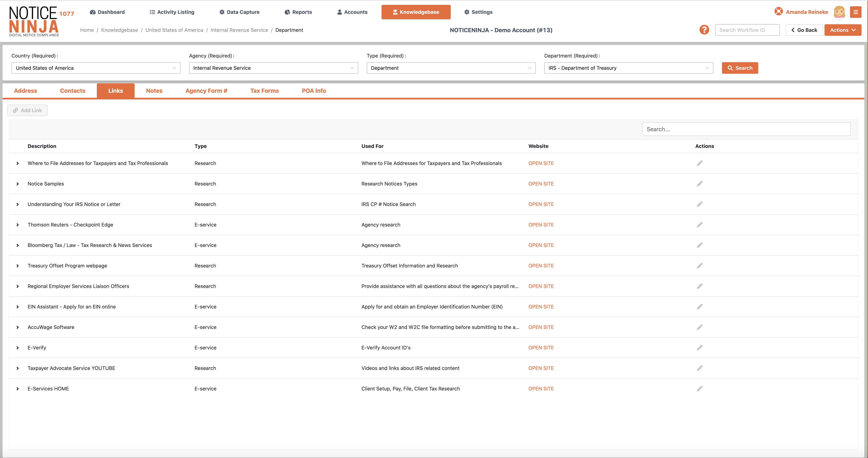This screenshot has width=868, height=458.
Task: Switch to the Contacts tab
Action: 72,91
